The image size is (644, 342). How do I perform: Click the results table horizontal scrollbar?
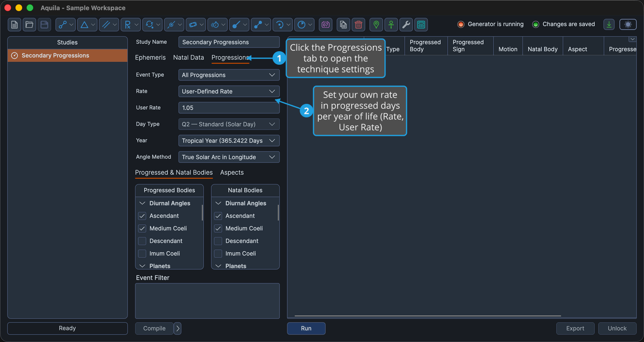point(427,316)
